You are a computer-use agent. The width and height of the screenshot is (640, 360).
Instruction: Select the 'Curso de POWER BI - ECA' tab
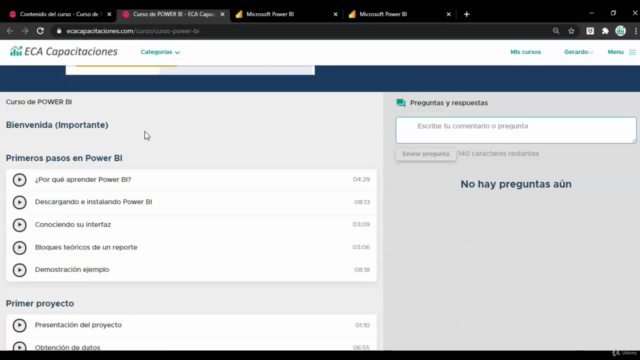click(173, 14)
